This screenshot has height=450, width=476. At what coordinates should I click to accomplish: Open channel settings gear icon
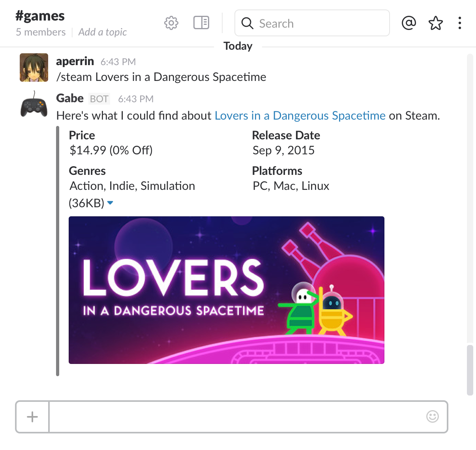[x=171, y=23]
